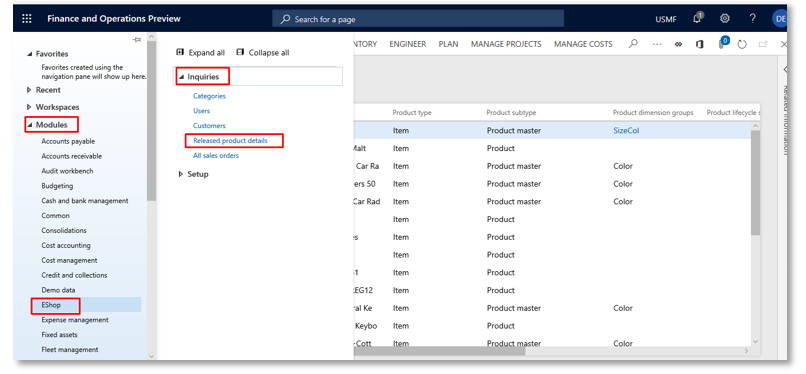Click the product grid horizontal scrollbar
Screen dimensions: 806x374
[x=439, y=351]
